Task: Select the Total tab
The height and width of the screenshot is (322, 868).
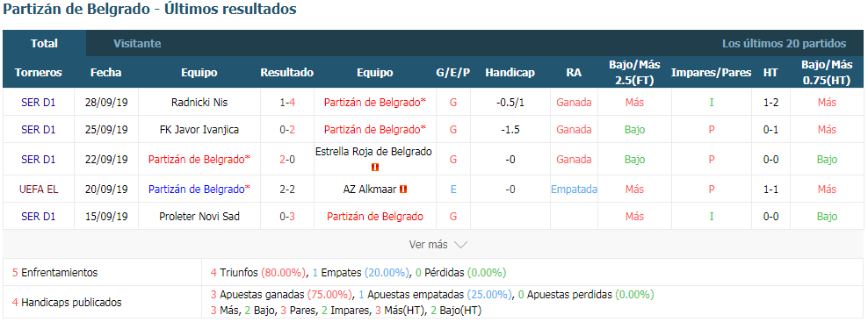Action: (44, 43)
